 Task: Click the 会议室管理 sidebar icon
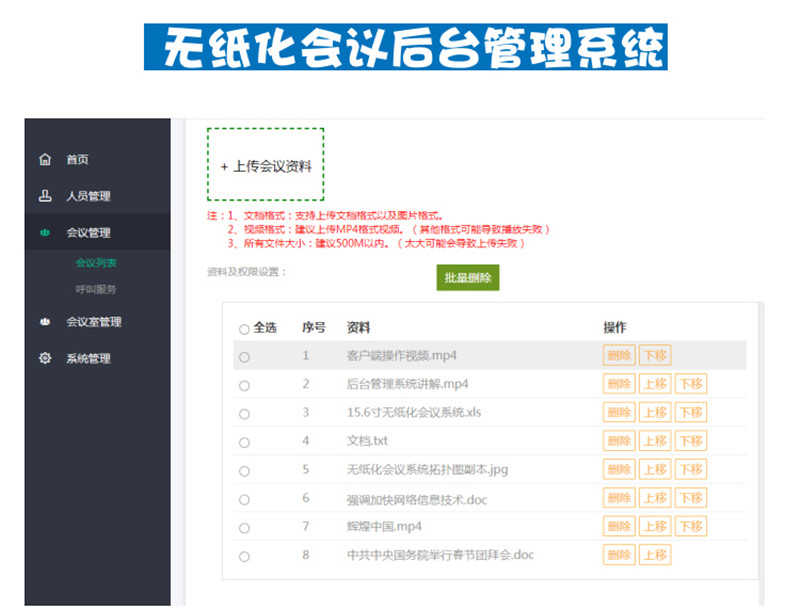point(44,322)
